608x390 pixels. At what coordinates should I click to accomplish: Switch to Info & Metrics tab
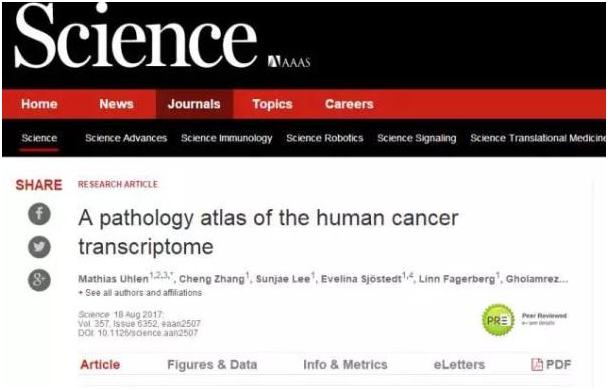coord(345,364)
